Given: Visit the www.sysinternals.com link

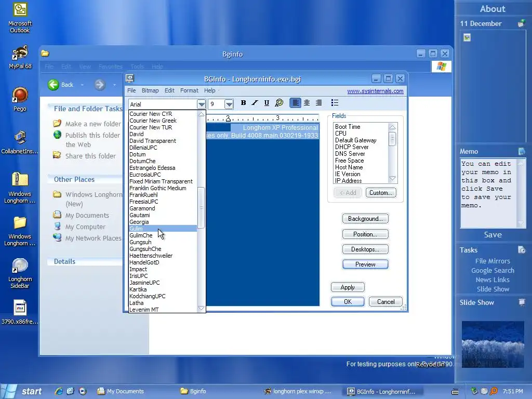Looking at the screenshot, I should point(375,91).
